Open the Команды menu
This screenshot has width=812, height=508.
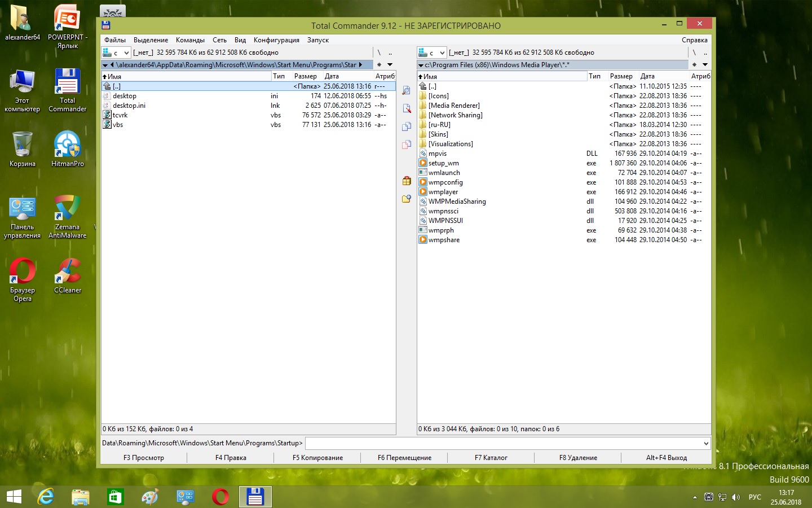(x=190, y=40)
